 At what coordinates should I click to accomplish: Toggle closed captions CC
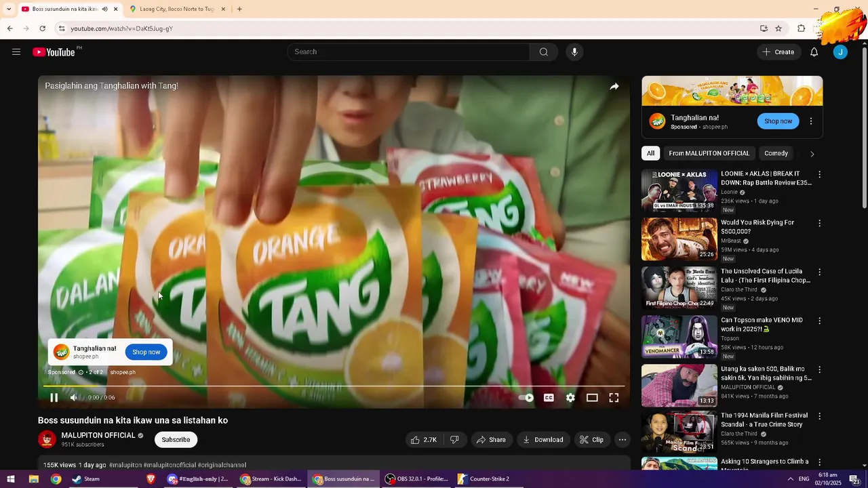[549, 398]
